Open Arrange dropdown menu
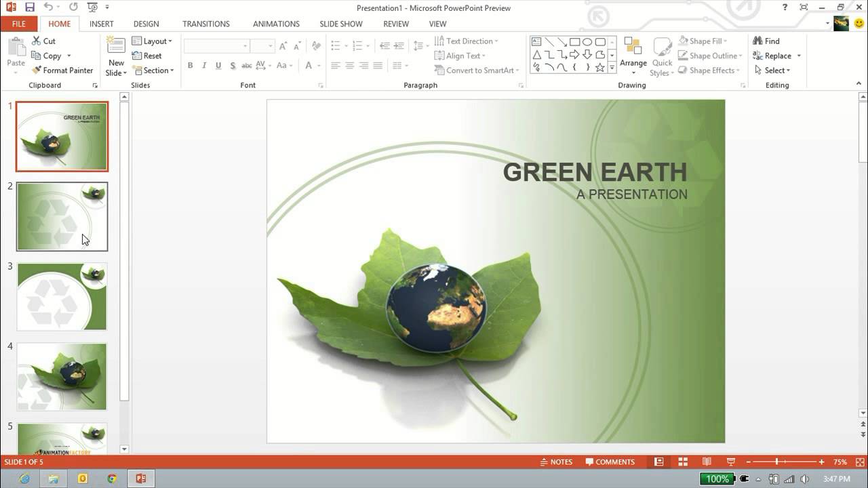868x488 pixels. [633, 57]
